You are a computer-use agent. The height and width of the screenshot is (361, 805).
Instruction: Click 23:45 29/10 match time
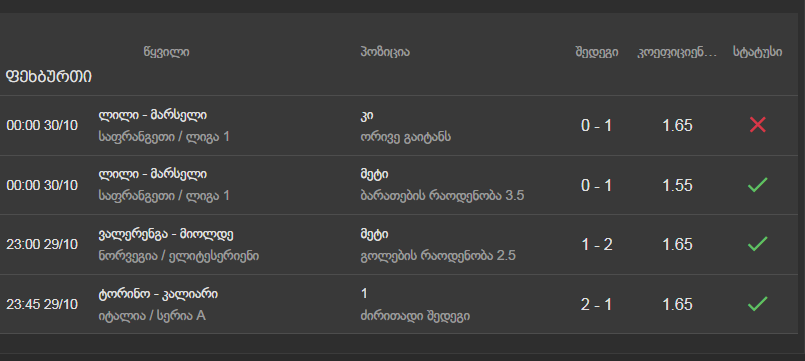[x=42, y=305]
